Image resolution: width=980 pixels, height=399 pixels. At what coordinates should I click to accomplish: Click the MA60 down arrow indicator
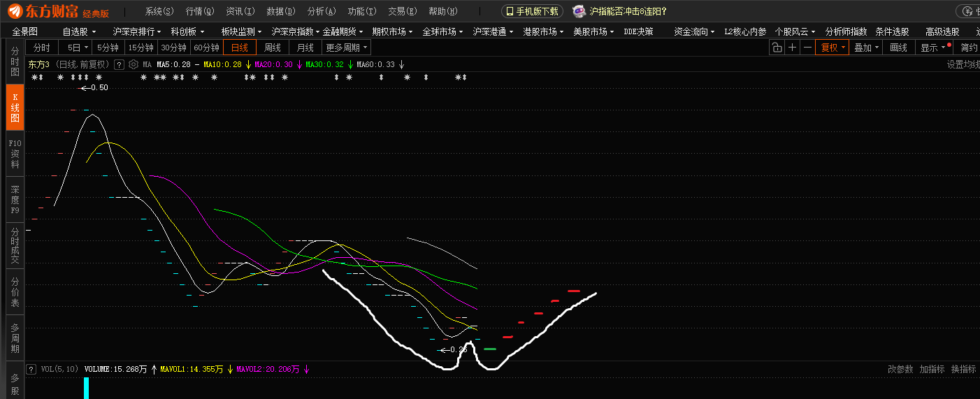tap(402, 64)
